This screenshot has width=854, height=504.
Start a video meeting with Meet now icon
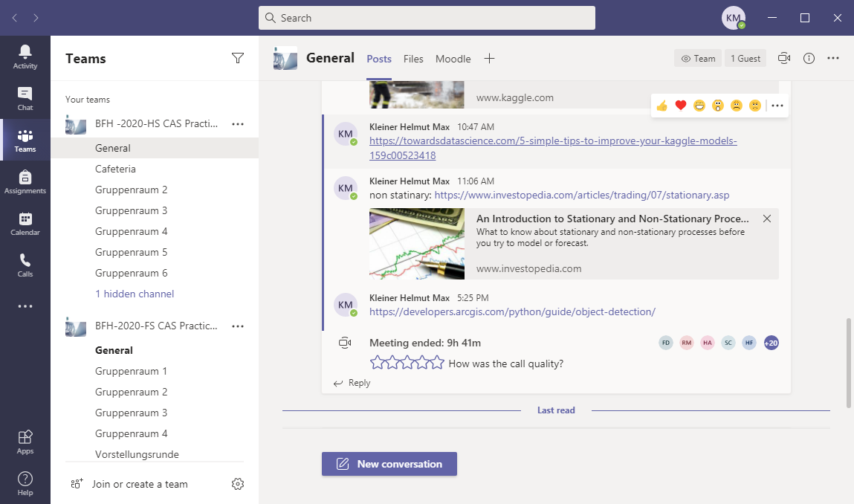[x=783, y=59]
